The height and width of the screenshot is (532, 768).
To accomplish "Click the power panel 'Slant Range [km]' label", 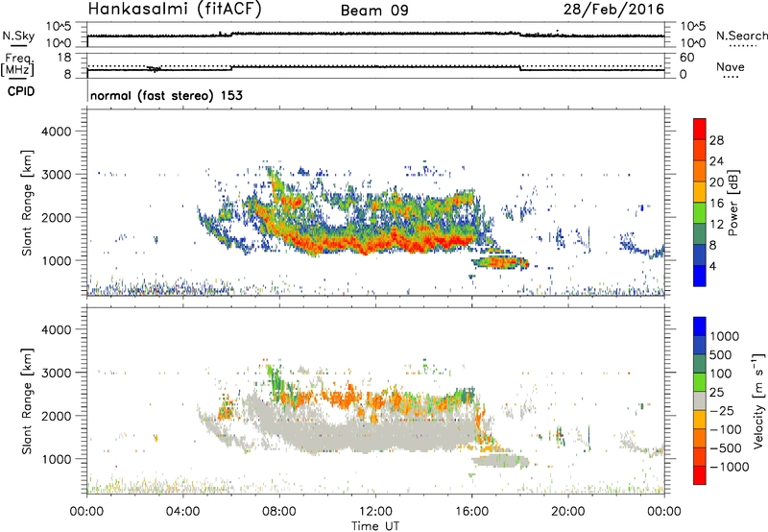I will (27, 203).
